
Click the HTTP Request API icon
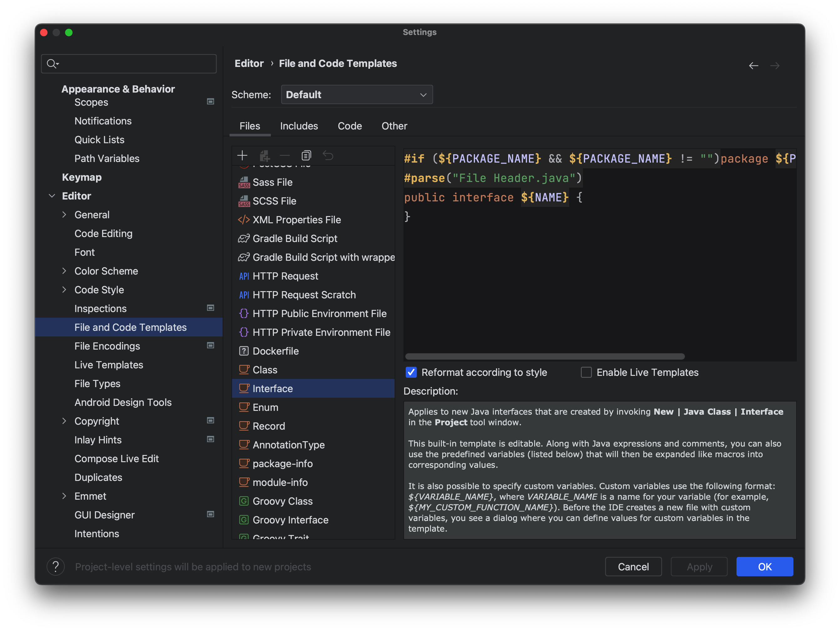[244, 276]
